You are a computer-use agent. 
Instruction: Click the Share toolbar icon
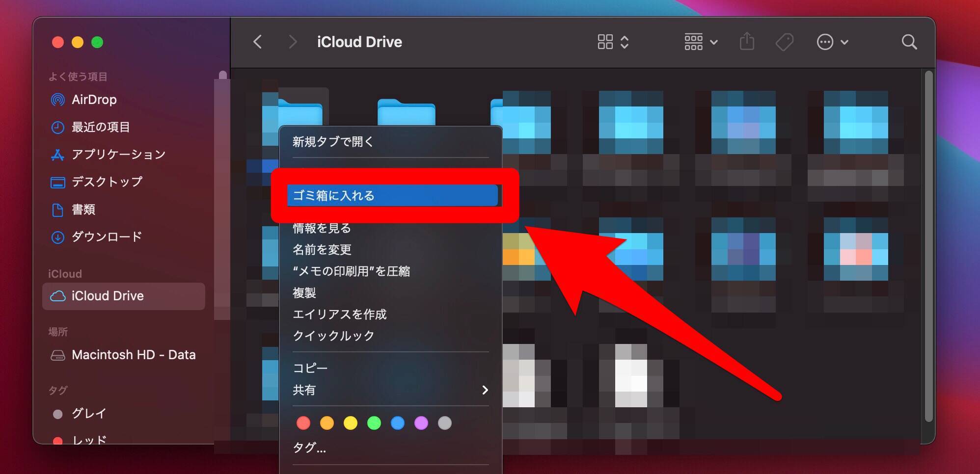click(x=747, y=41)
